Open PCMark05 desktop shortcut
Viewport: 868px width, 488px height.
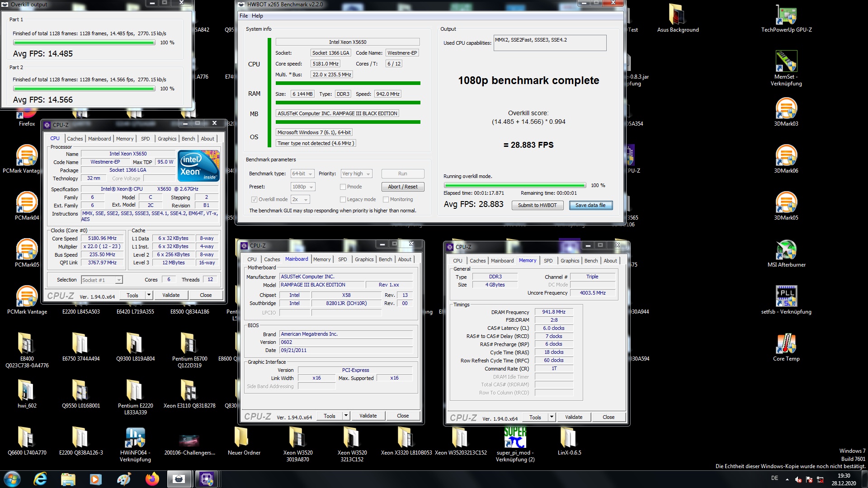pyautogui.click(x=27, y=253)
